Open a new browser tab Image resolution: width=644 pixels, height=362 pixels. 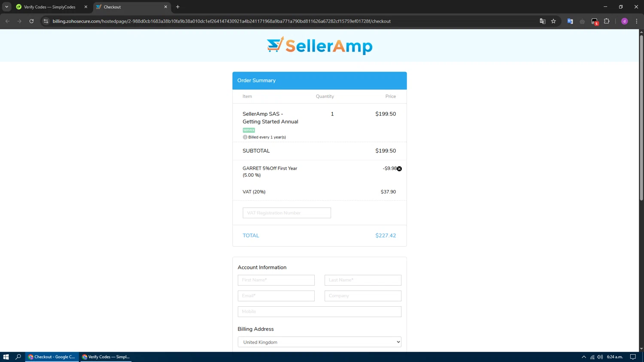coord(178,7)
